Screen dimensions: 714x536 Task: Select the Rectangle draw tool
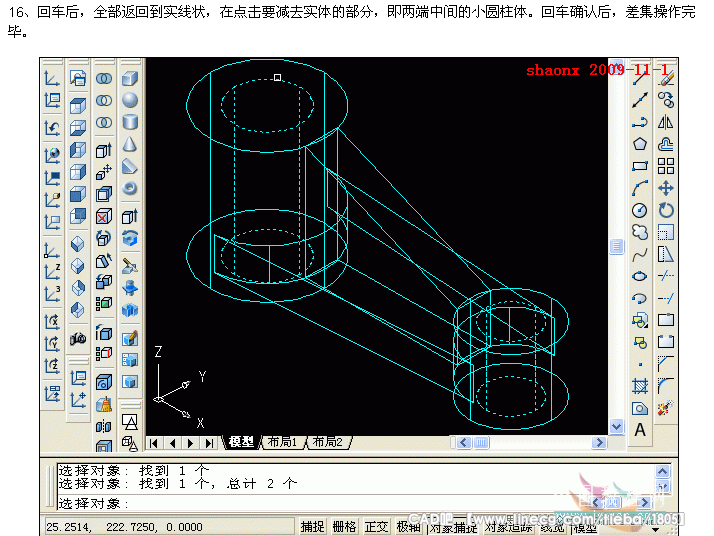pyautogui.click(x=640, y=166)
